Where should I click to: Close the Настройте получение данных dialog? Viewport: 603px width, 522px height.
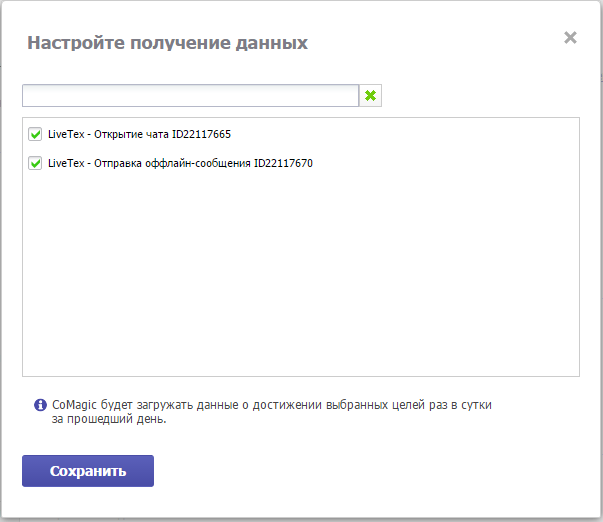570,38
